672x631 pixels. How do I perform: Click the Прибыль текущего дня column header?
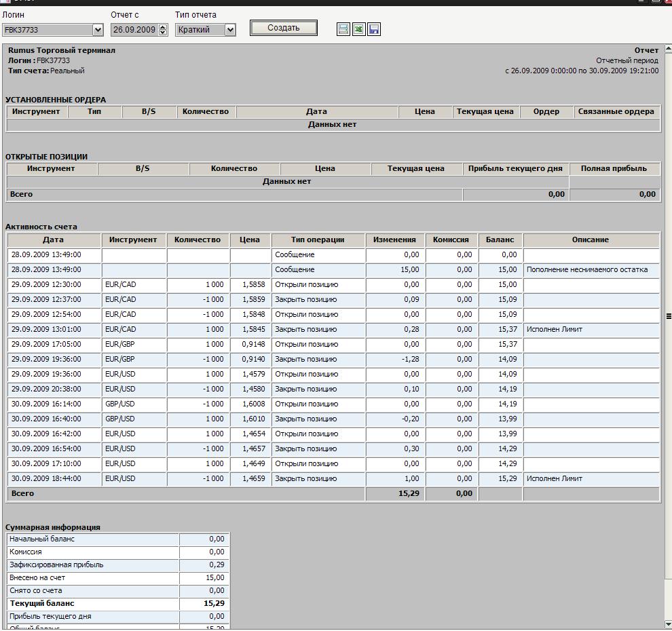tap(515, 169)
